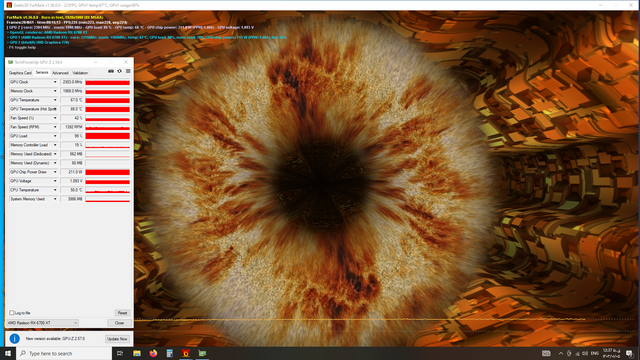Open the GPU Load sensor dropdown

pyautogui.click(x=55, y=136)
